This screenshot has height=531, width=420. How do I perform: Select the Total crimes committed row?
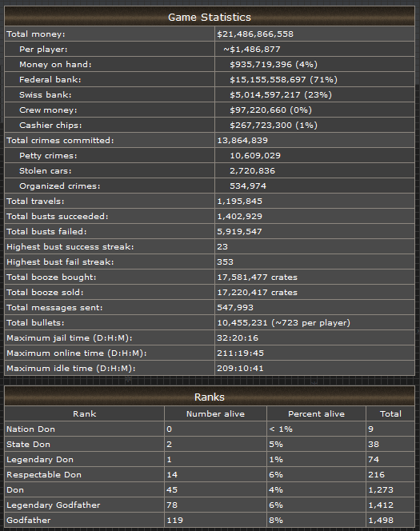(210, 140)
